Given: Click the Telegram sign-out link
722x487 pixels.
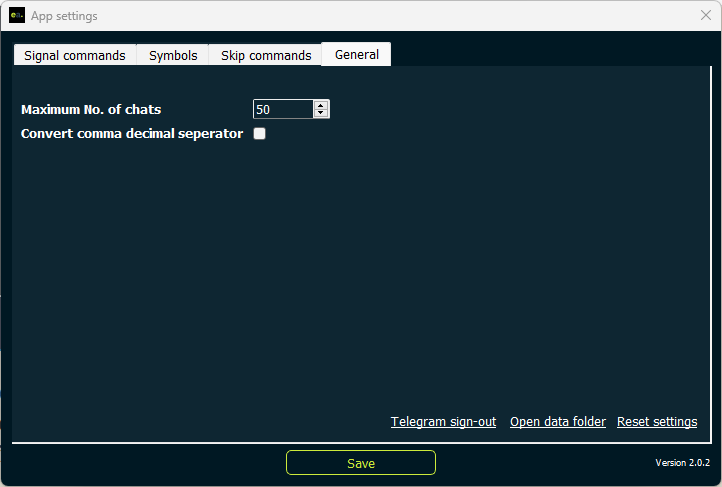Looking at the screenshot, I should point(443,422).
